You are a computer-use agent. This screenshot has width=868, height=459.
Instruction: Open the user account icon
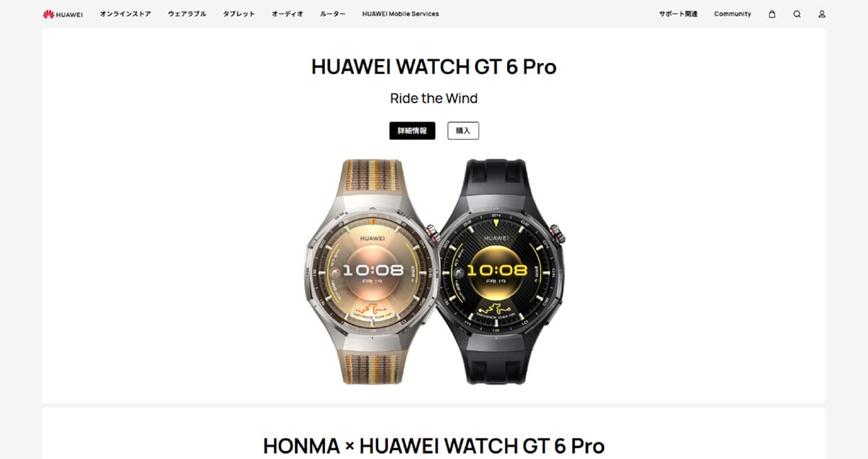point(822,14)
